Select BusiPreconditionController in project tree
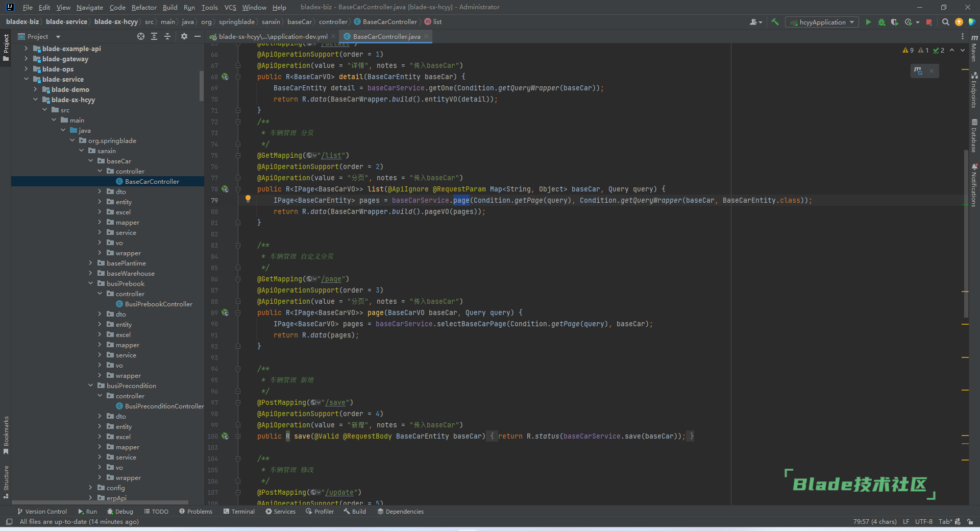This screenshot has height=531, width=980. (160, 406)
